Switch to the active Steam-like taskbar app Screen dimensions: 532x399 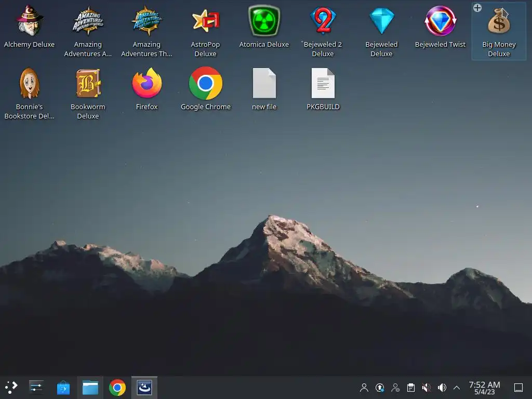pos(144,387)
